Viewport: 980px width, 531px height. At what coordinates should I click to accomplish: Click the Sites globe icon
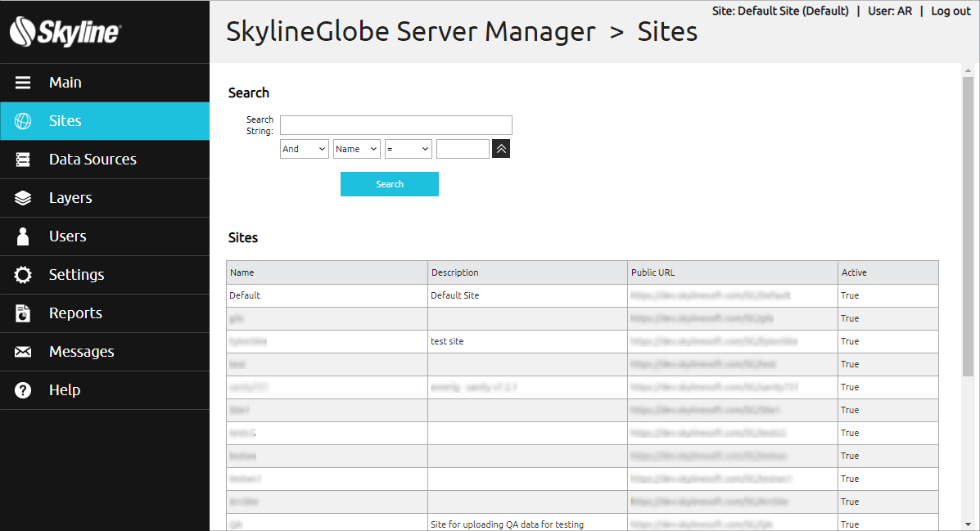click(x=23, y=121)
